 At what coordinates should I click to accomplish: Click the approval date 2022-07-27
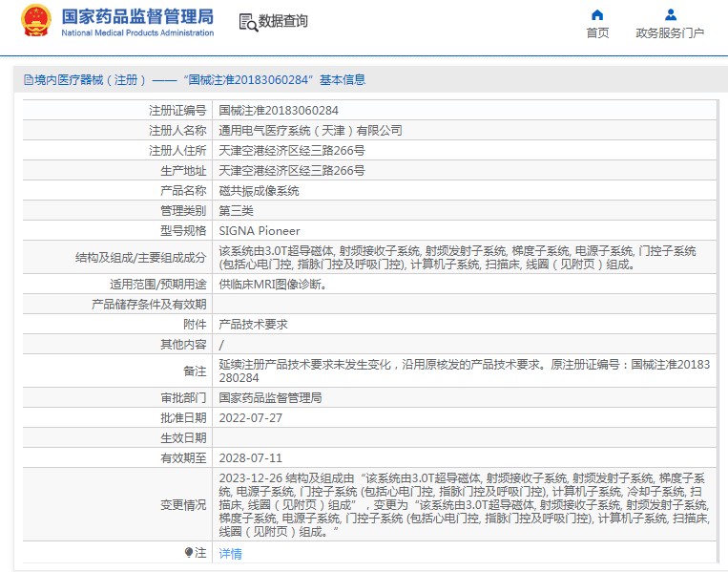[252, 418]
